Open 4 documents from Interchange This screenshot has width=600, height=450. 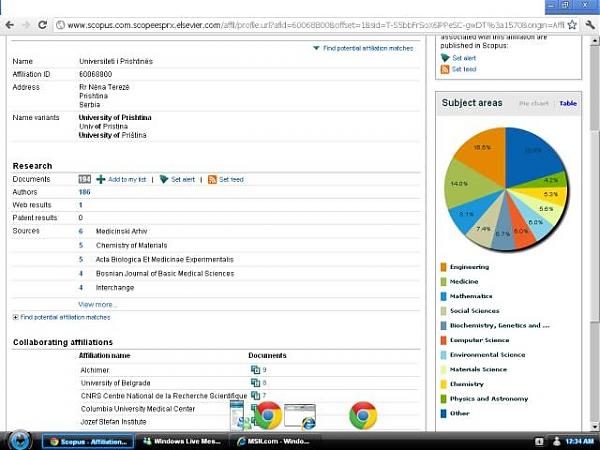click(81, 288)
